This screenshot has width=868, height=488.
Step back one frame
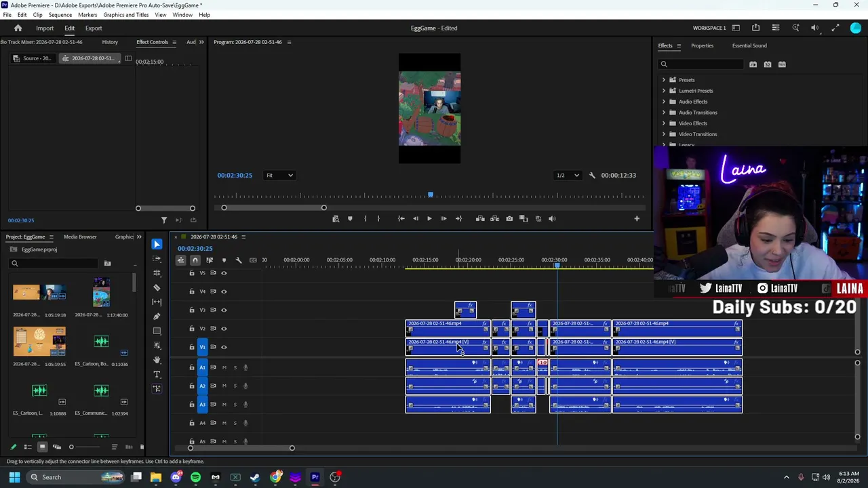(415, 218)
